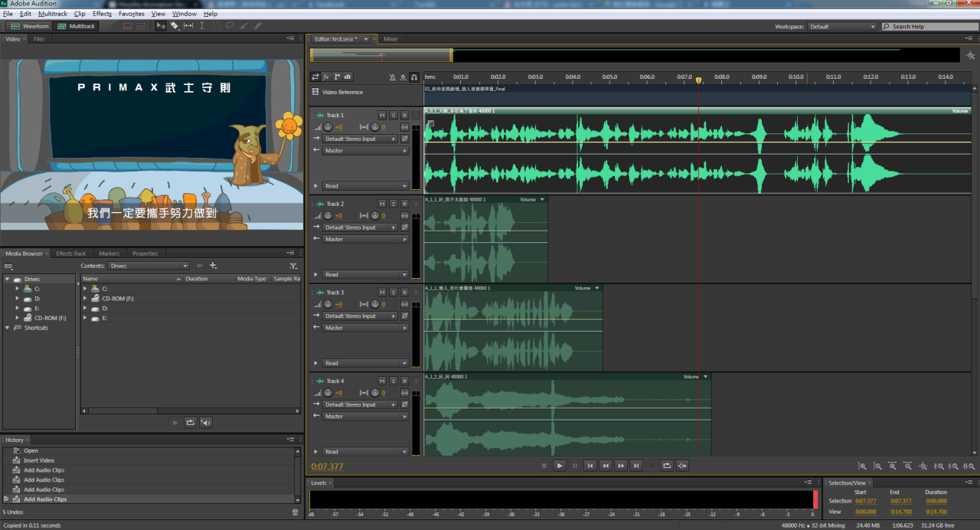Open the Workspace Default dropdown

coord(841,27)
